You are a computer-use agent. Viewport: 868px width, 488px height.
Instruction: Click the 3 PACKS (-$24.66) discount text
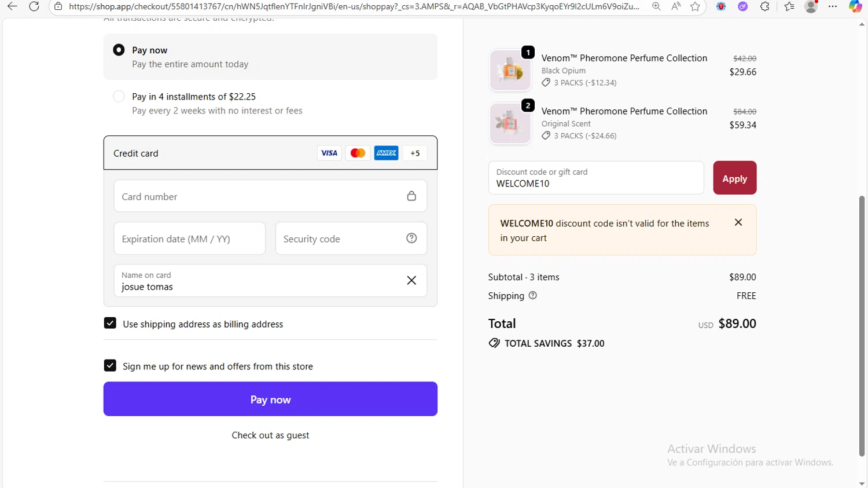(x=585, y=135)
